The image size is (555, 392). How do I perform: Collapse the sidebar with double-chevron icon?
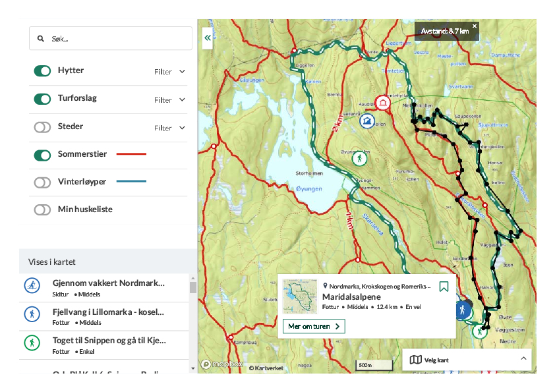pyautogui.click(x=208, y=38)
